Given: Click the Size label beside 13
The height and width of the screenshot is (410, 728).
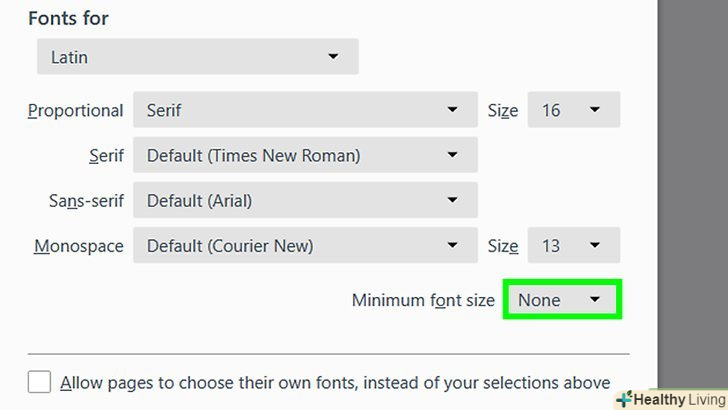Looking at the screenshot, I should click(x=503, y=246).
